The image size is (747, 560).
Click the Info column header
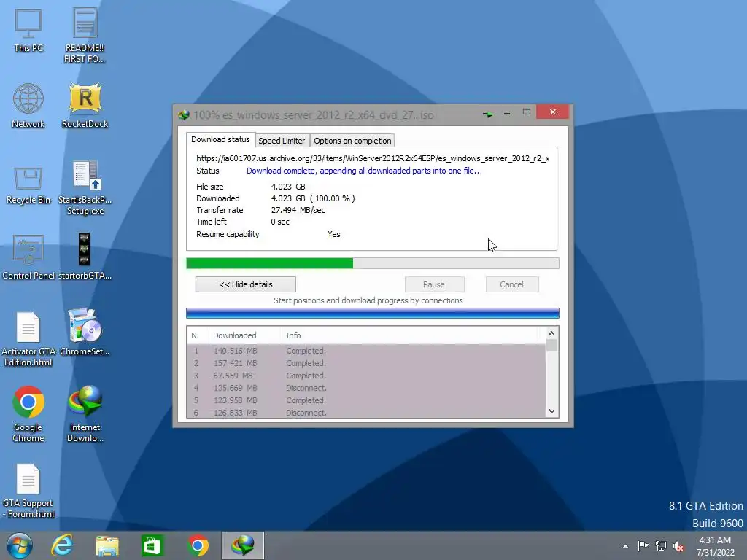[x=410, y=335]
